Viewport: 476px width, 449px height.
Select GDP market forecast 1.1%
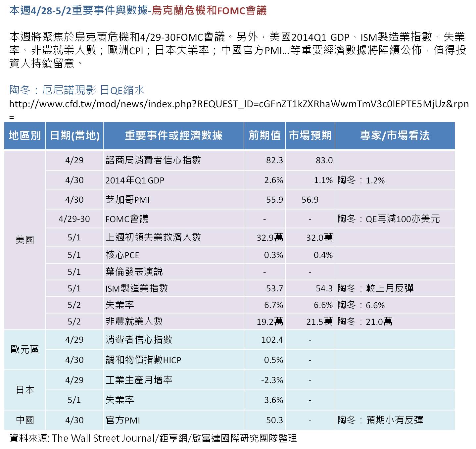point(323,180)
